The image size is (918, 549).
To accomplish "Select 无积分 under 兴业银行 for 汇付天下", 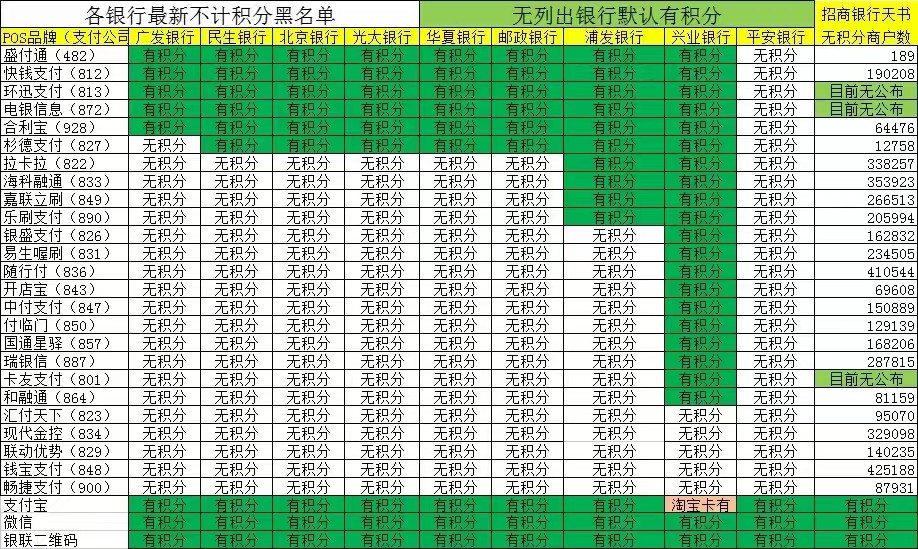I will (x=700, y=416).
